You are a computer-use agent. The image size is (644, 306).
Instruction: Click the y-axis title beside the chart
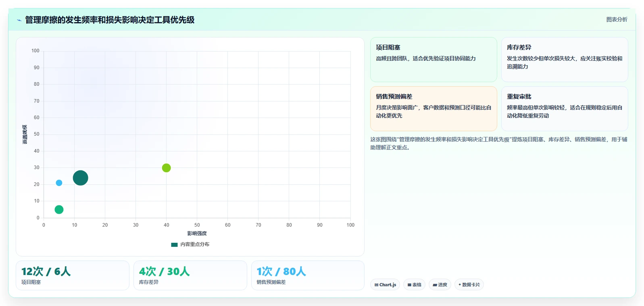25,134
